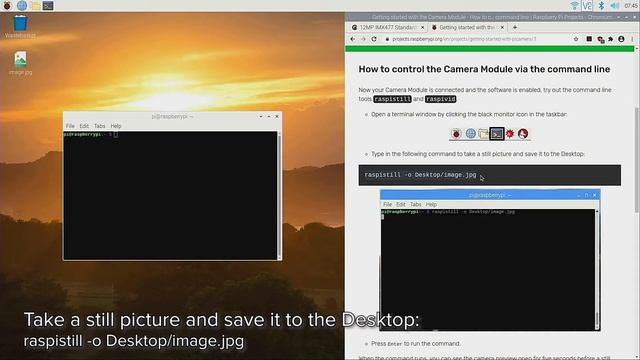Launch Terminal from the taskbar icon
The height and width of the screenshot is (360, 640).
pyautogui.click(x=48, y=6)
